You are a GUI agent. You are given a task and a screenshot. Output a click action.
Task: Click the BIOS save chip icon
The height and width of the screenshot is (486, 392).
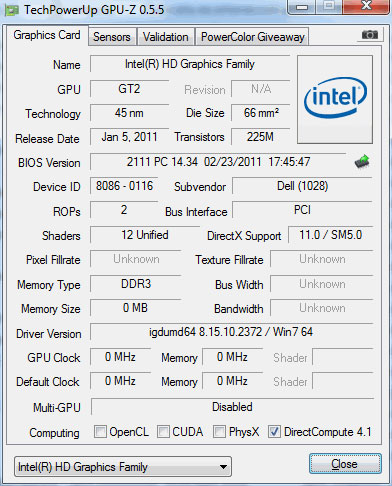[362, 162]
